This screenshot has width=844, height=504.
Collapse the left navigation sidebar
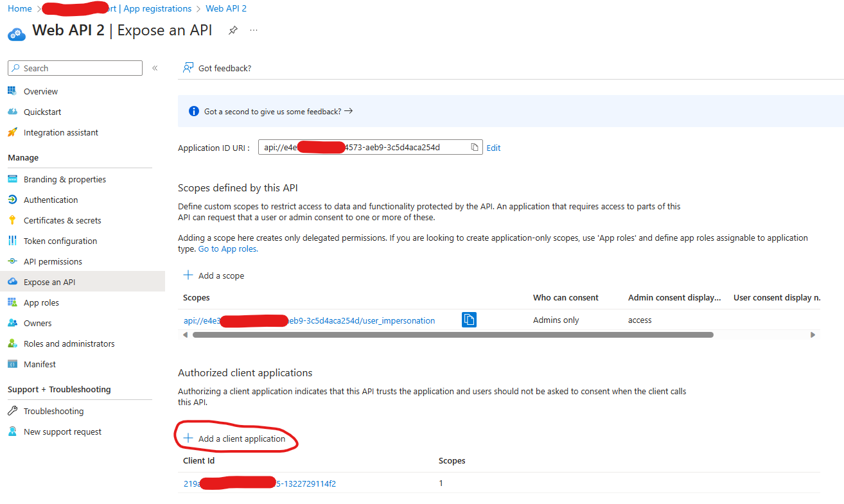point(154,68)
